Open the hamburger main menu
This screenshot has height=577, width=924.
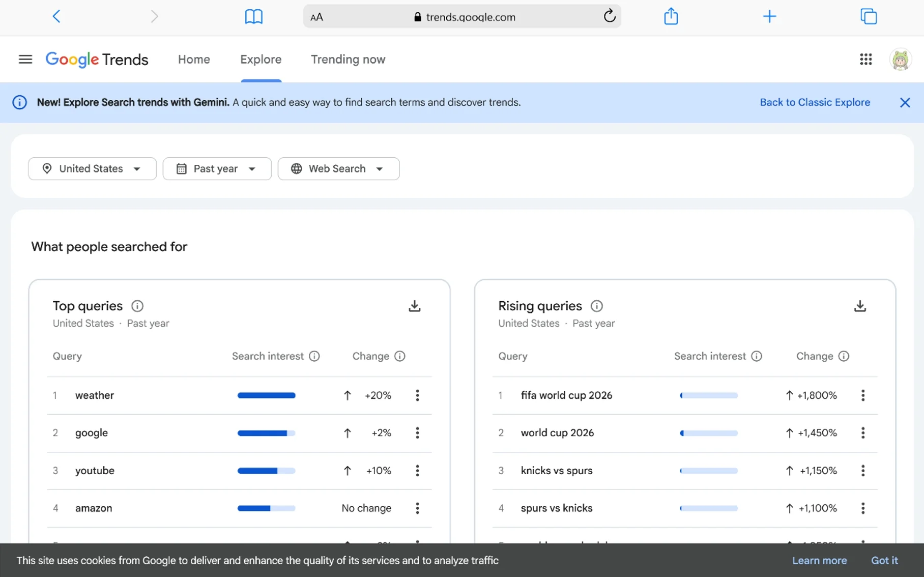(25, 60)
